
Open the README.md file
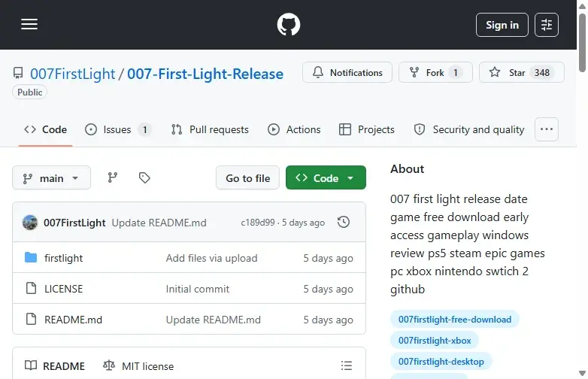[73, 320]
